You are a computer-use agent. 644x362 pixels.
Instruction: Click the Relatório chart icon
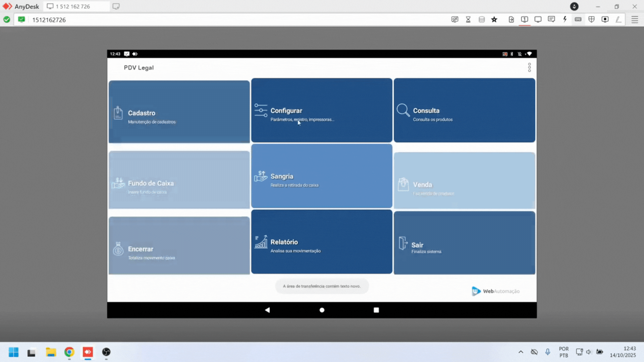click(261, 242)
